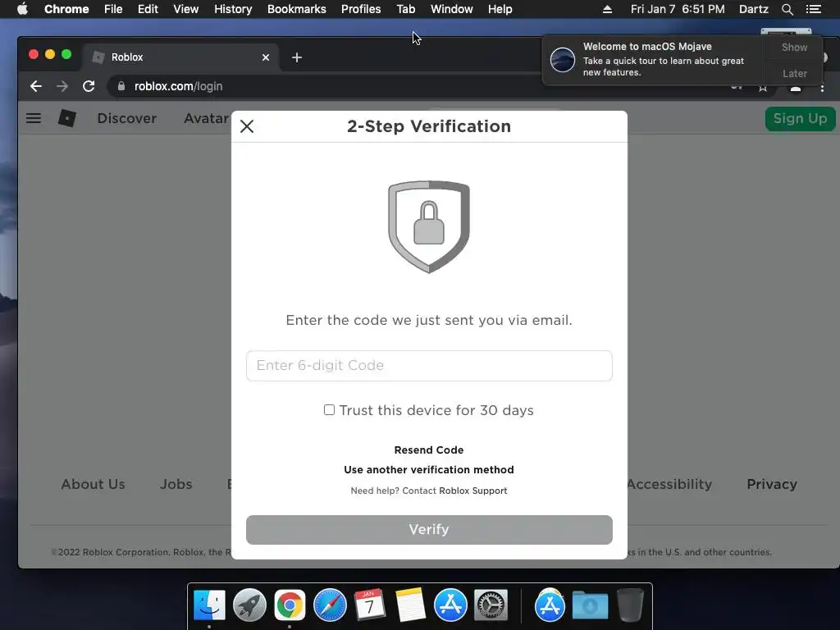
Task: Open the Trash in the Dock
Action: pos(630,605)
